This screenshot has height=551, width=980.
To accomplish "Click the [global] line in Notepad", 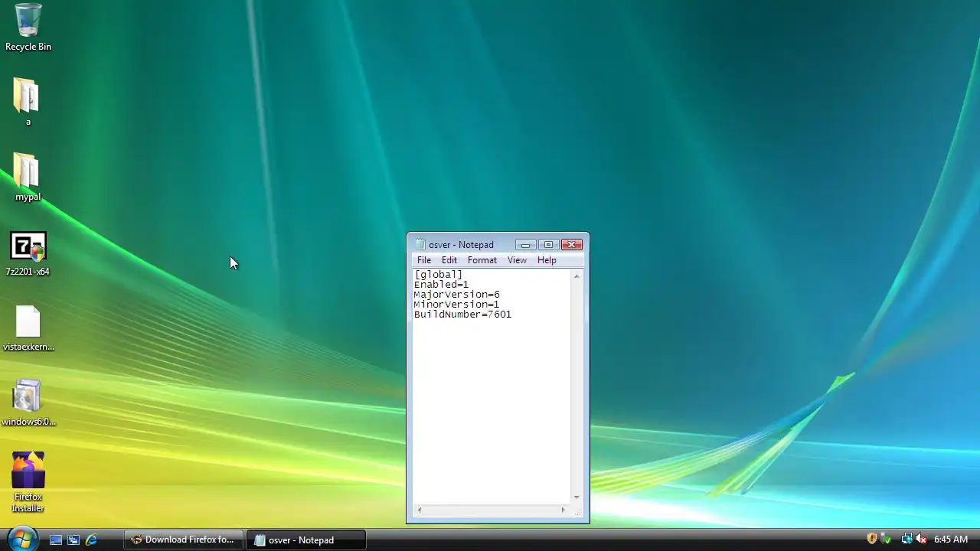I will pos(438,275).
